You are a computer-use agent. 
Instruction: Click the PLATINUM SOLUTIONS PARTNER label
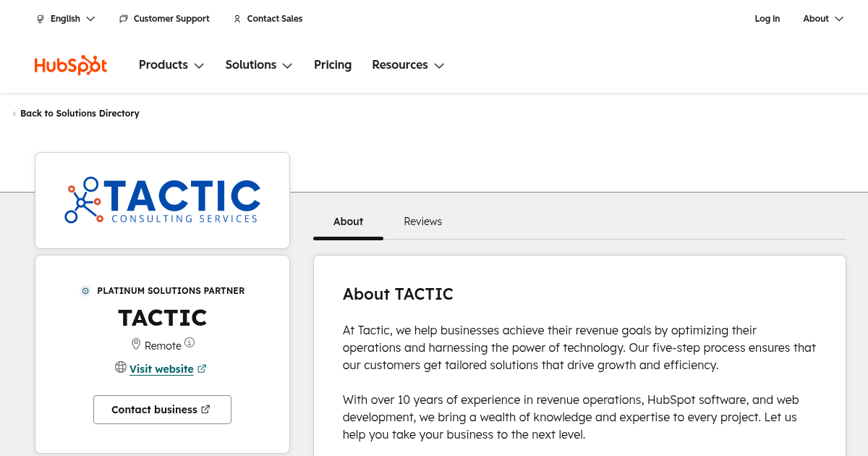point(171,291)
